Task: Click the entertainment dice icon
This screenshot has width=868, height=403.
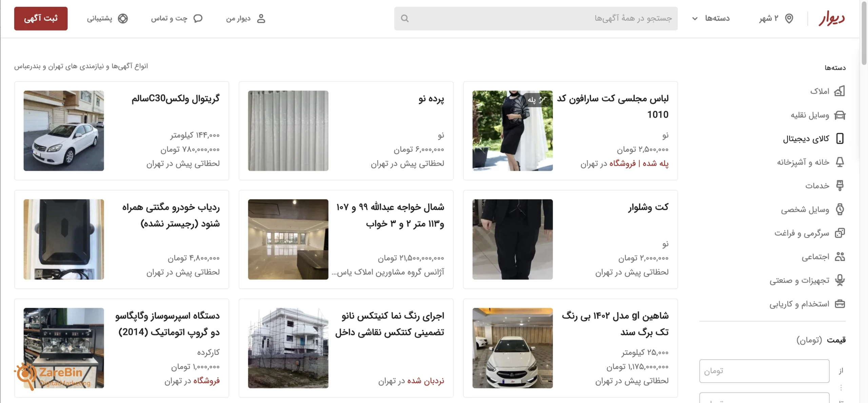Action: 840,233
